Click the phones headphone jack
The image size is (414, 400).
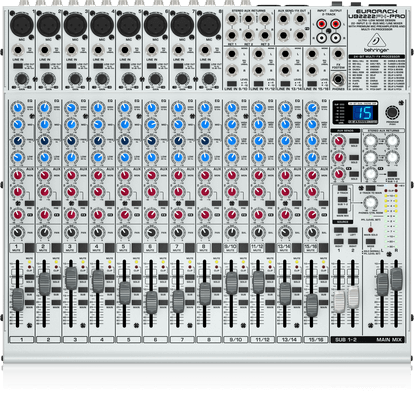point(338,80)
